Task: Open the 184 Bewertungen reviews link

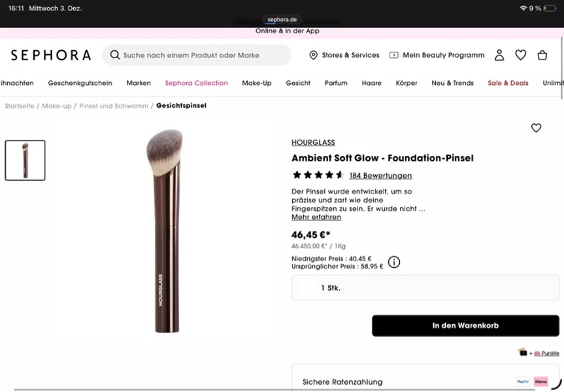Action: pyautogui.click(x=380, y=176)
